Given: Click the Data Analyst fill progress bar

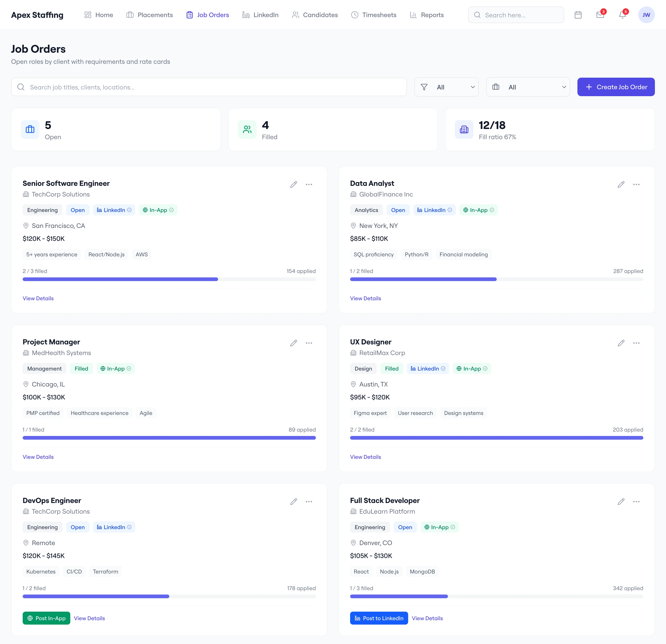Looking at the screenshot, I should pyautogui.click(x=496, y=279).
